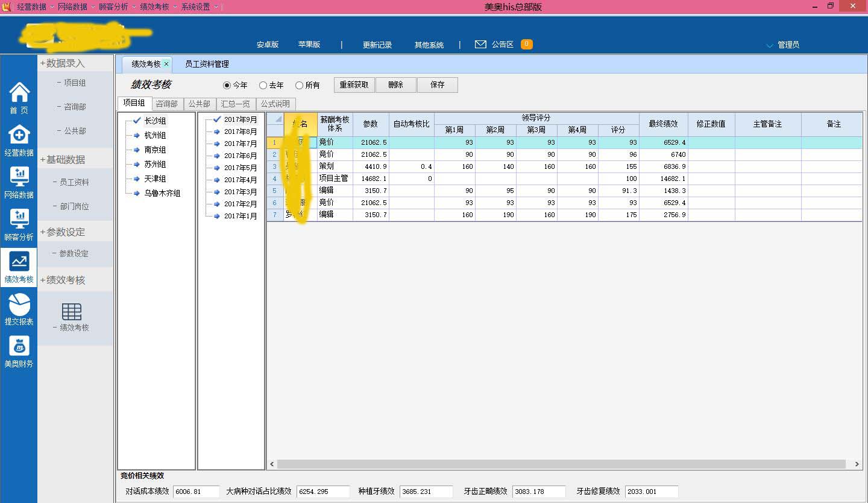Screen dimensions: 868x503
Task: Click the 绩效考核 table grid icon
Action: tap(72, 312)
